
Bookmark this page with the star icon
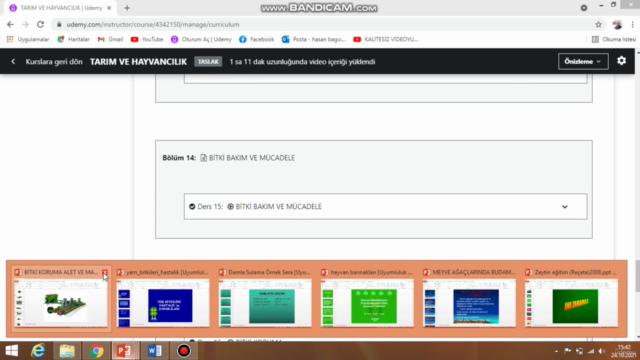598,24
